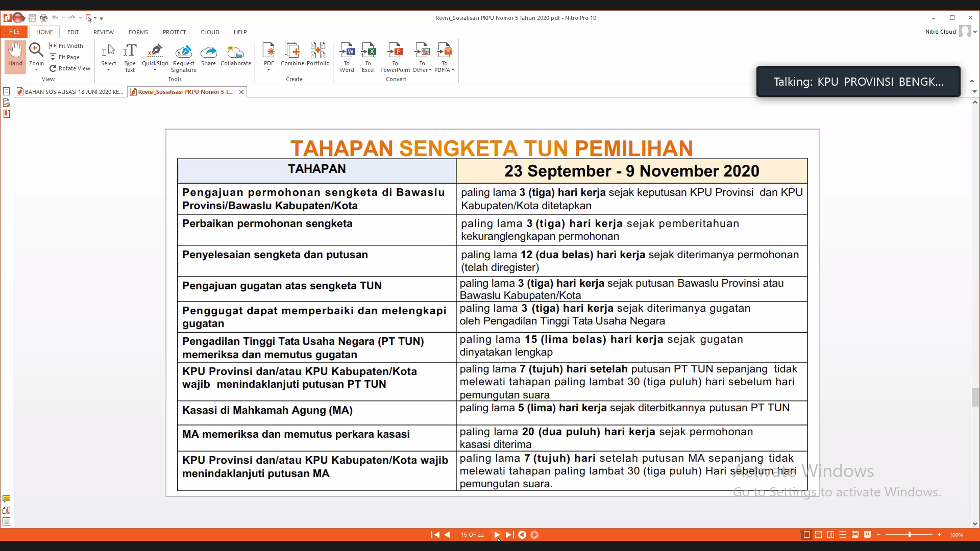Convert To PowerPoint
Image resolution: width=980 pixels, height=551 pixels.
tap(395, 58)
